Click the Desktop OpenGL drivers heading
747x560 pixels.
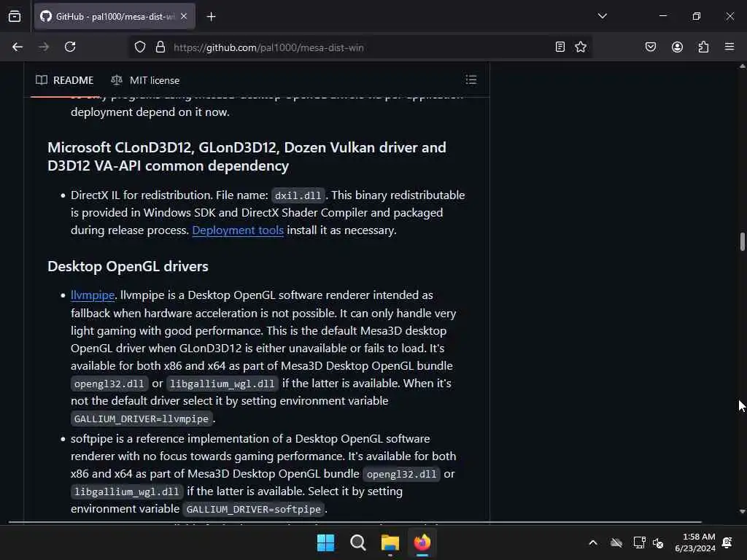(x=128, y=266)
